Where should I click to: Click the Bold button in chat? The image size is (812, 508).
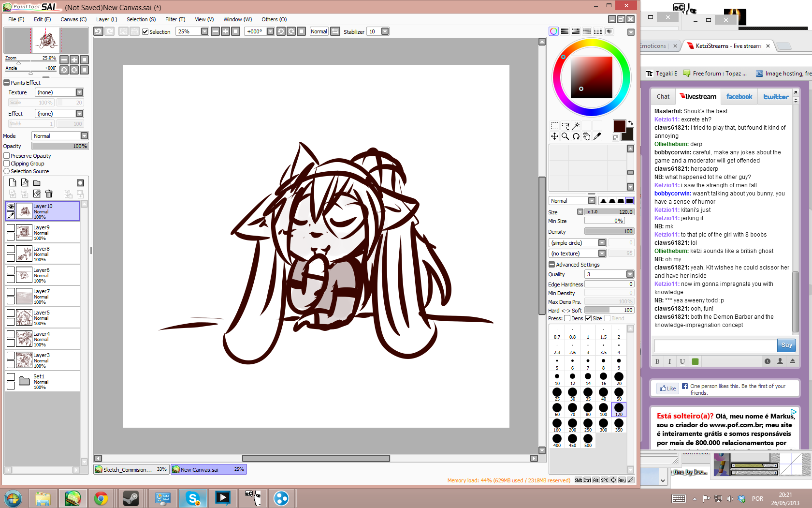click(x=657, y=361)
